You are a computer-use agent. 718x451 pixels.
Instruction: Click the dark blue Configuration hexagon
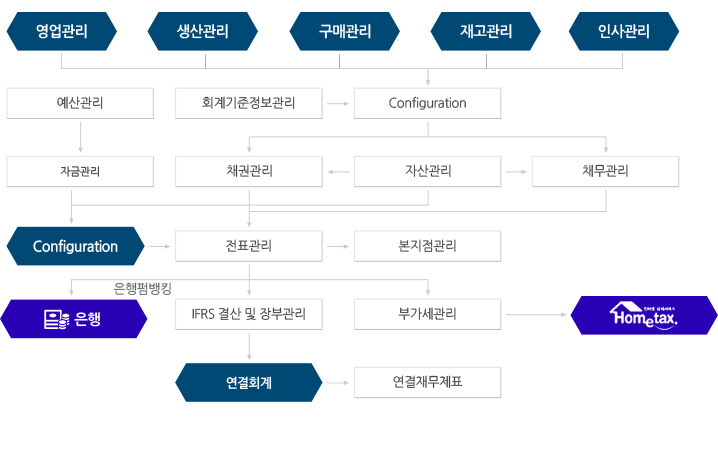tap(75, 246)
